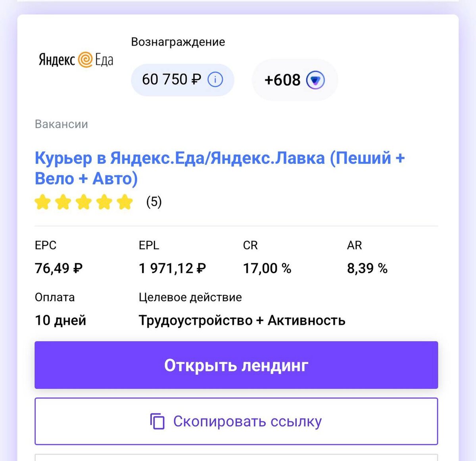Click the Трудоустройство + Активность target action
The height and width of the screenshot is (461, 476).
(242, 321)
